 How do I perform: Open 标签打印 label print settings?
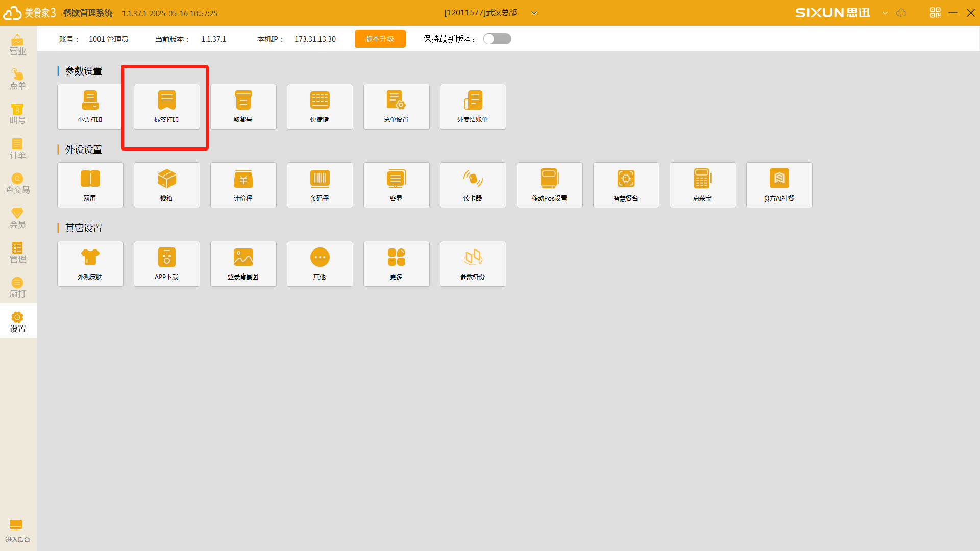point(166,107)
